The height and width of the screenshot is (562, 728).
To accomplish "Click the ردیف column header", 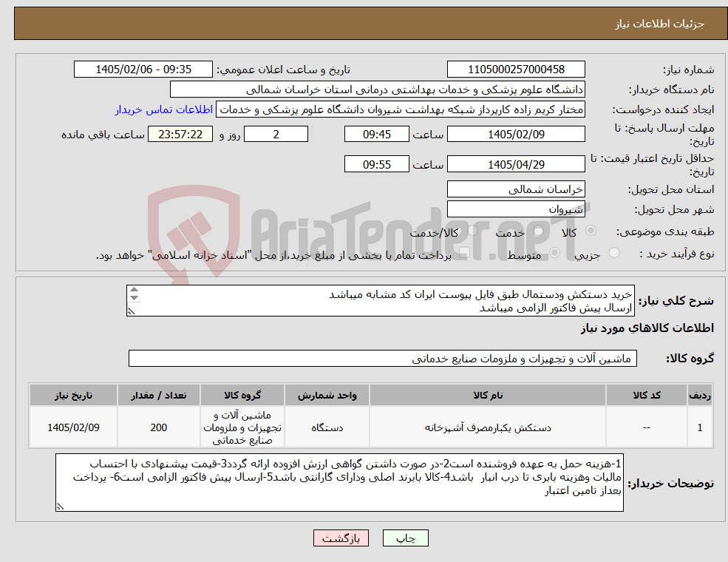I will click(x=700, y=396).
